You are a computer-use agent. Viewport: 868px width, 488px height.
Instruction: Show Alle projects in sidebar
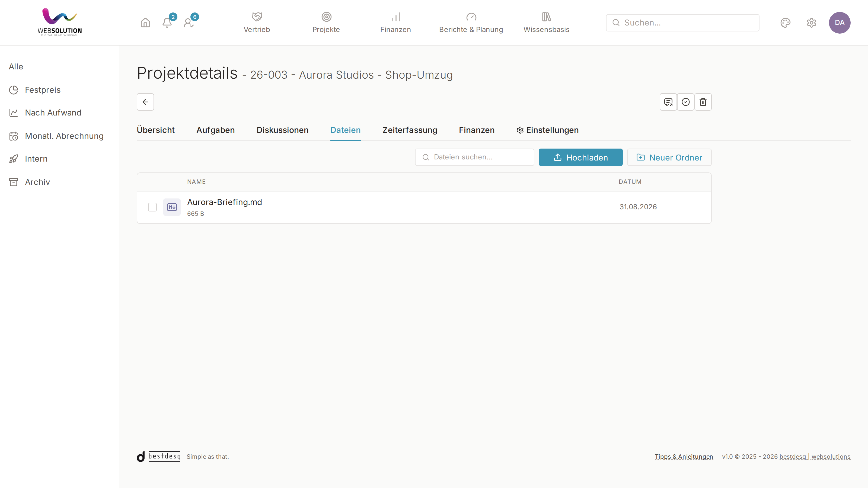click(x=16, y=67)
